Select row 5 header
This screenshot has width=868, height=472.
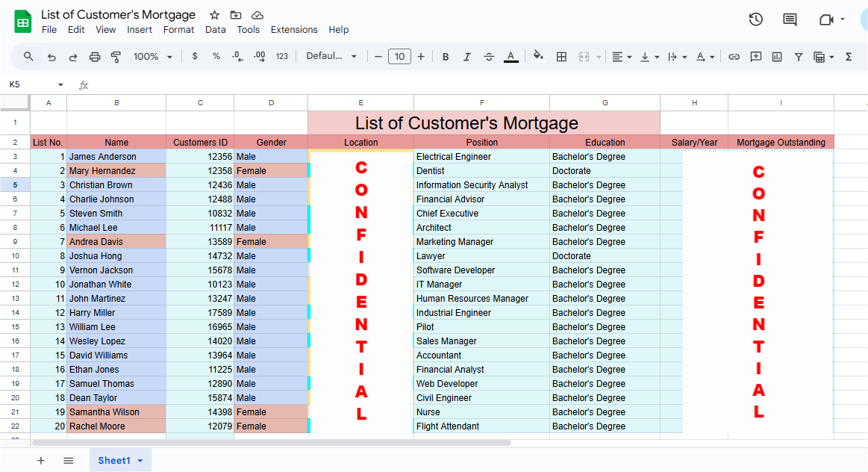[15, 185]
